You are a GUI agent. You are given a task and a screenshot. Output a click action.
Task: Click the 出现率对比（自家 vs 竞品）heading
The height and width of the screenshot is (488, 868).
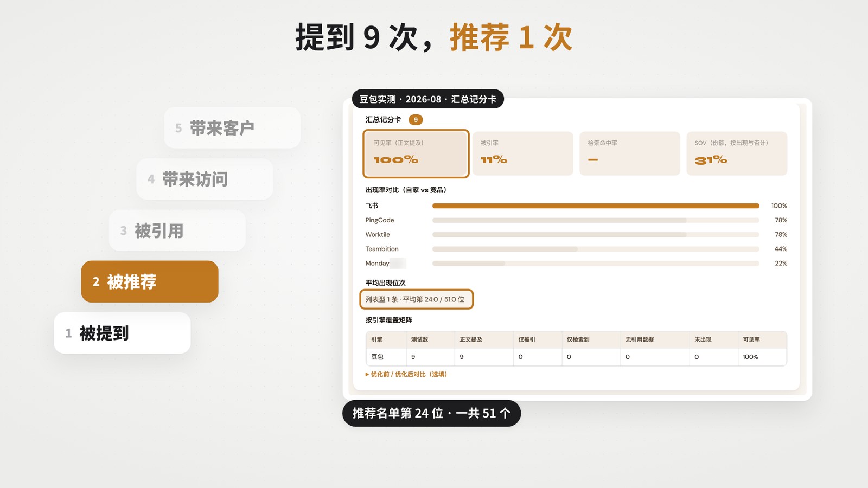pyautogui.click(x=406, y=190)
